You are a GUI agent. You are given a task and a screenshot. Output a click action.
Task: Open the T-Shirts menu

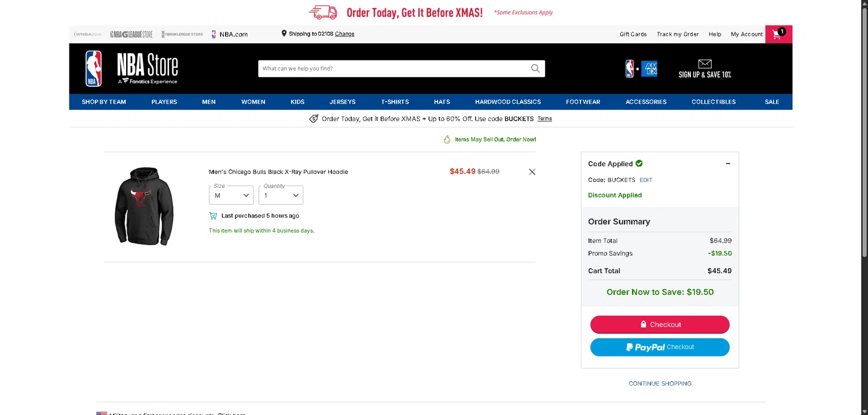[x=395, y=102]
